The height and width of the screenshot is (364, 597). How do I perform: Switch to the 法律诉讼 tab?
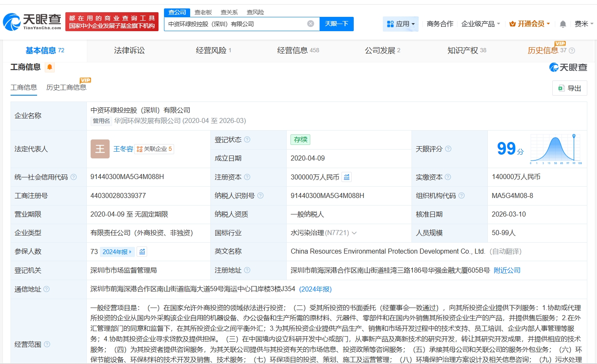(129, 51)
